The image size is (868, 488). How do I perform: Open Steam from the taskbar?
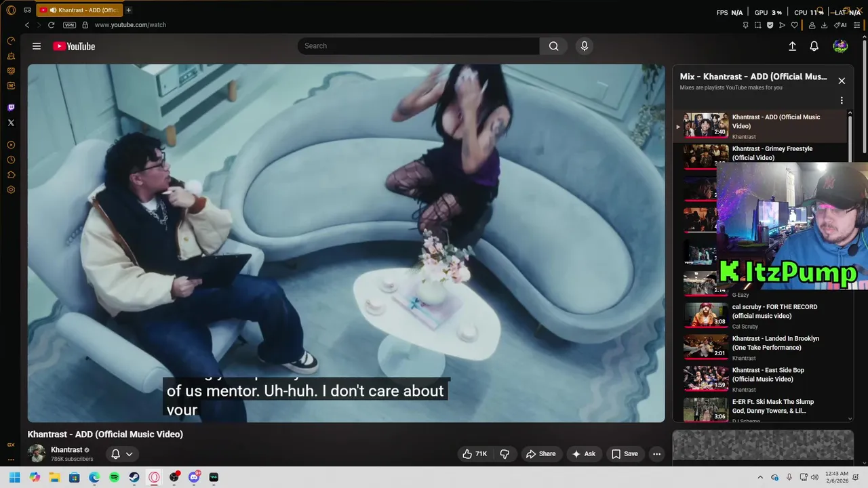(134, 477)
